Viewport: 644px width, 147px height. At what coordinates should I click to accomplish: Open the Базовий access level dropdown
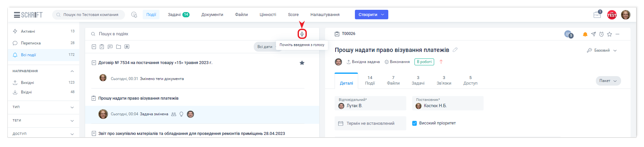click(602, 50)
